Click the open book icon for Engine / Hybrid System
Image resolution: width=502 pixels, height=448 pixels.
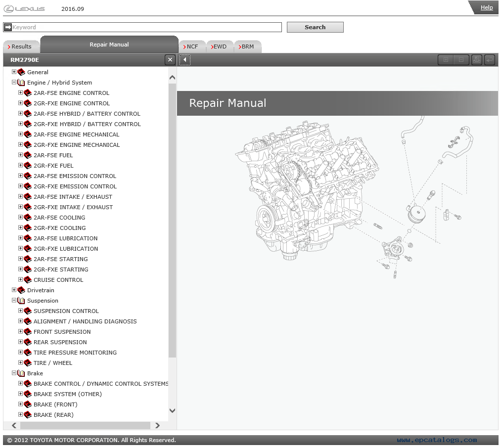coord(21,83)
